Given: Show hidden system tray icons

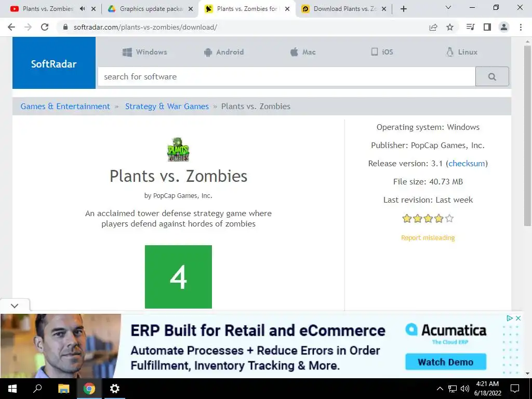Looking at the screenshot, I should [440, 389].
